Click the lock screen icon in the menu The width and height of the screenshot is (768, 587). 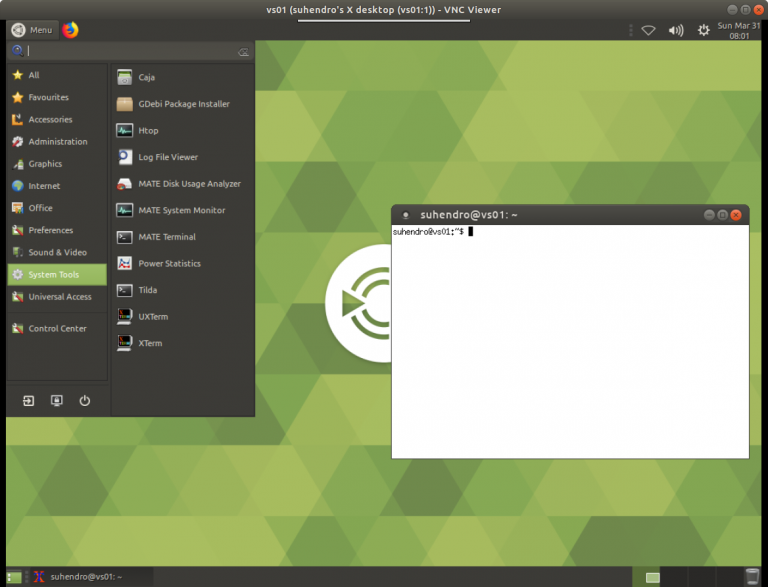pyautogui.click(x=57, y=400)
